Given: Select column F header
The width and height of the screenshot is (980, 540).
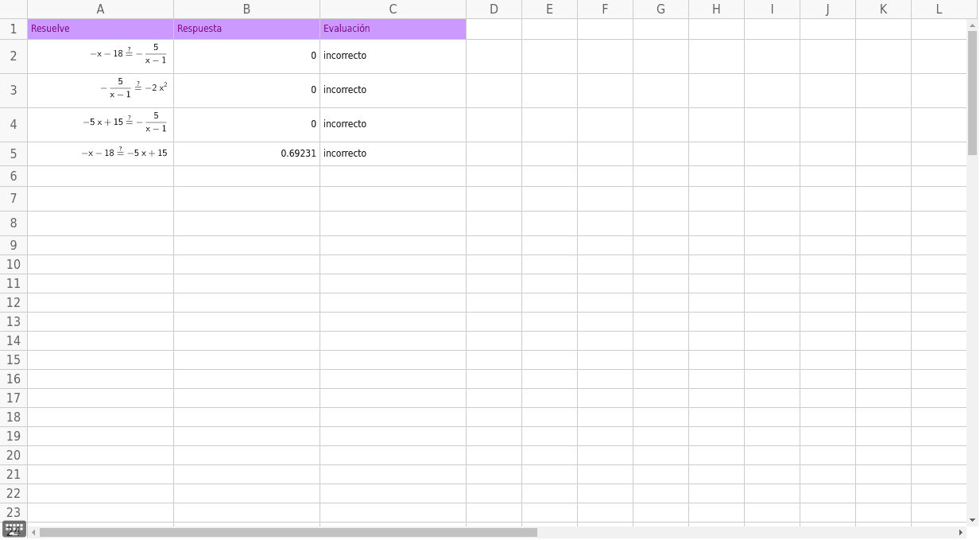Looking at the screenshot, I should click(x=605, y=10).
